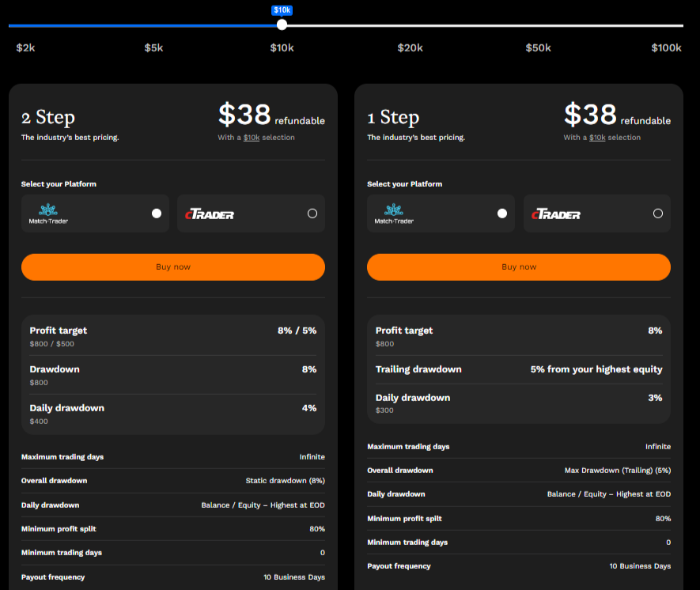Set account size to $5k
The width and height of the screenshot is (700, 590).
point(153,47)
